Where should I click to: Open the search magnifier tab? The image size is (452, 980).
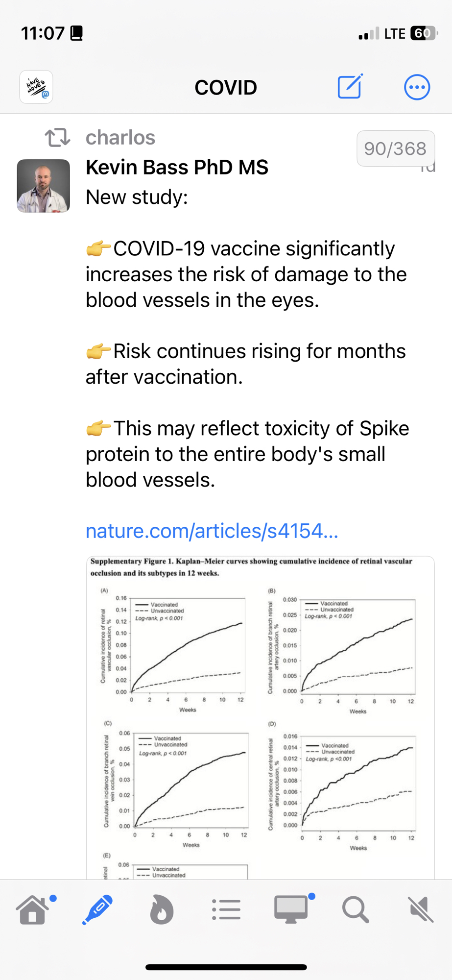(x=356, y=909)
